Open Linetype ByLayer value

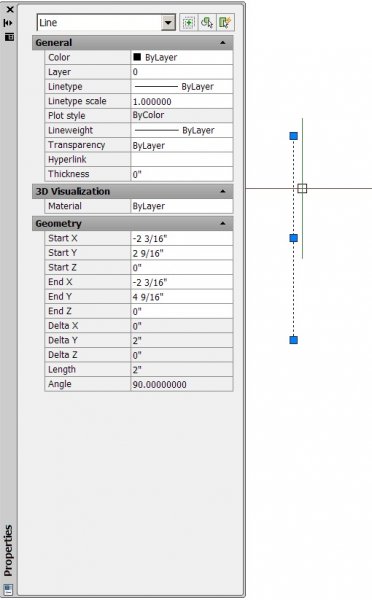182,86
